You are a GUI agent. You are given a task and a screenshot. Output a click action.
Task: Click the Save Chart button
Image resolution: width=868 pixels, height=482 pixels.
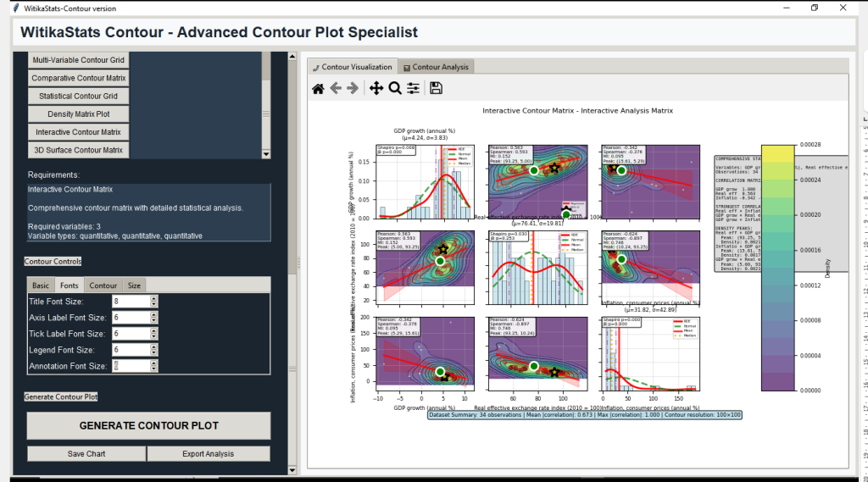pos(86,454)
